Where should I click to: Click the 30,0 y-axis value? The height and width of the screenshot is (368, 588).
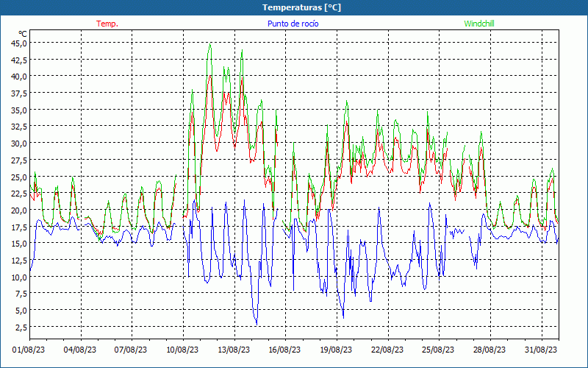coord(18,143)
